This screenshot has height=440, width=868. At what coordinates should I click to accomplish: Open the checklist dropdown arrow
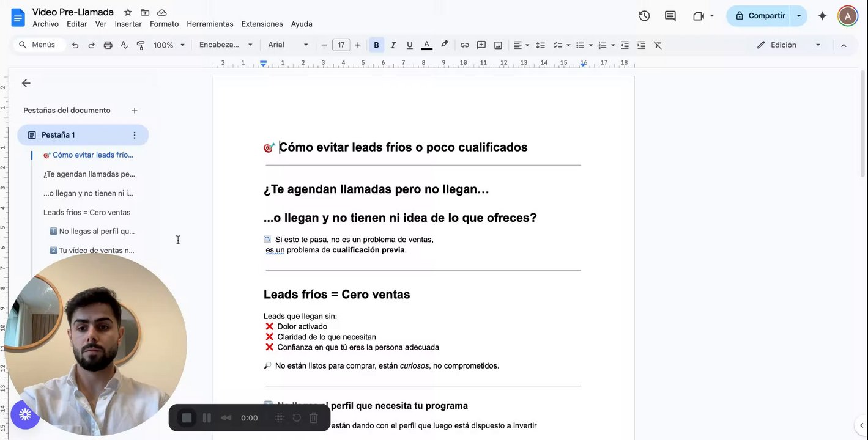[x=568, y=45]
